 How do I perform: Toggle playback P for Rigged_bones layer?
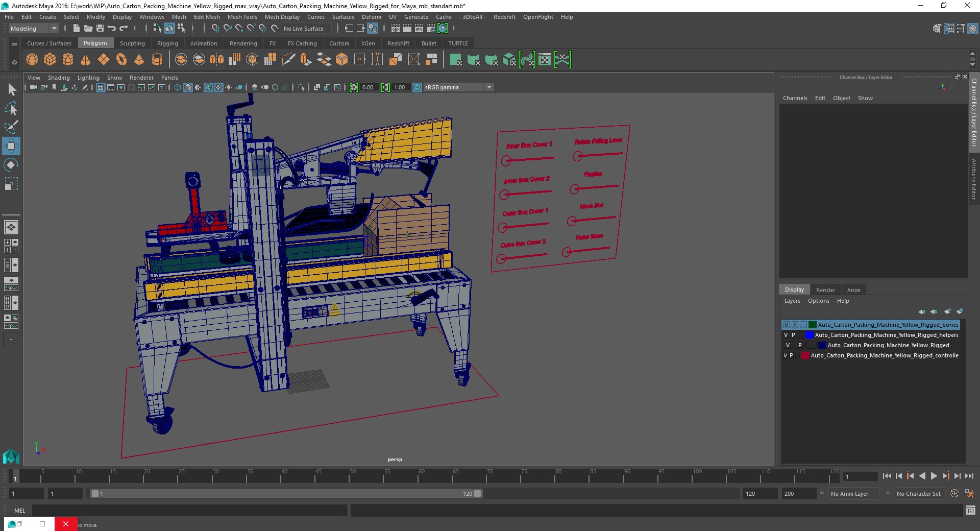(795, 325)
